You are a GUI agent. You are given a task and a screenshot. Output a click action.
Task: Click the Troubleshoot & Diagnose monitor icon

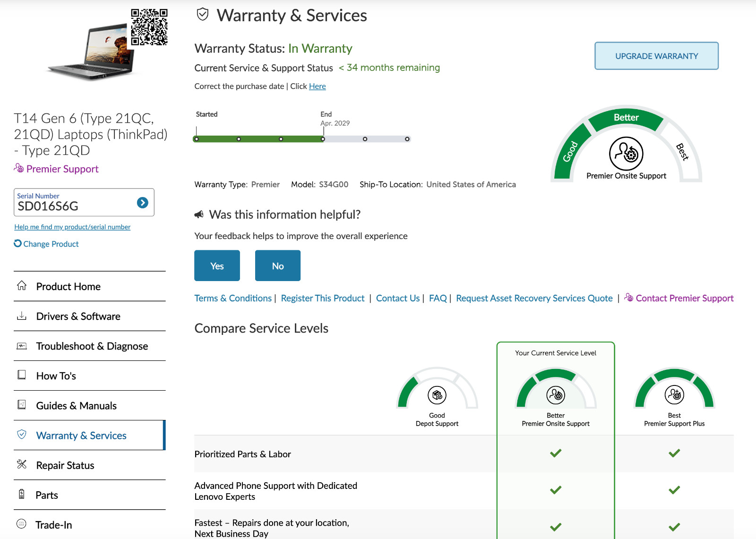click(22, 346)
